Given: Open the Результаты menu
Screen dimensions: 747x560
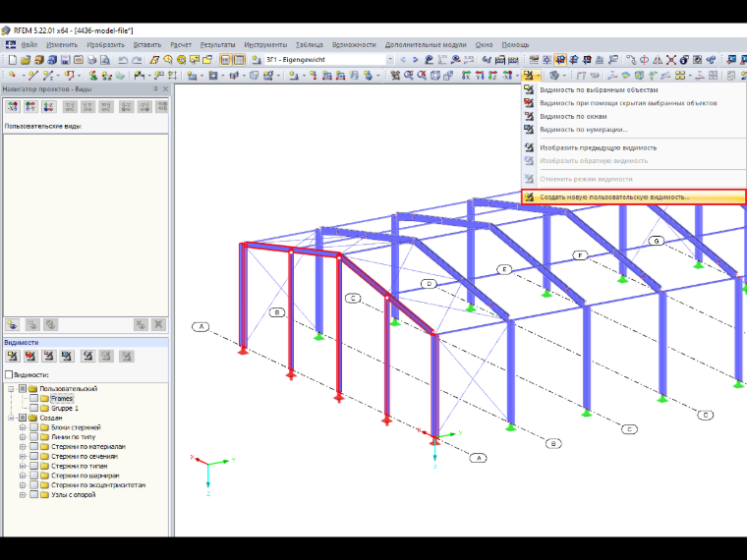Looking at the screenshot, I should [x=217, y=45].
